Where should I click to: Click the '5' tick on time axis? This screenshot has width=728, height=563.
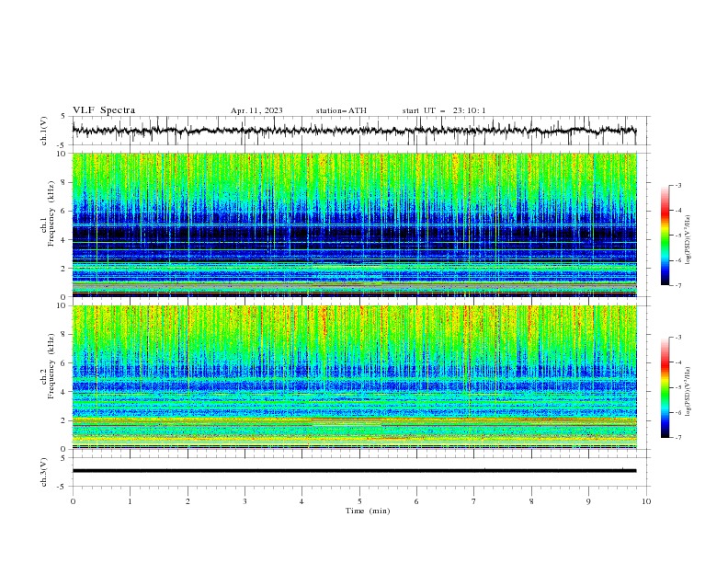tap(359, 501)
